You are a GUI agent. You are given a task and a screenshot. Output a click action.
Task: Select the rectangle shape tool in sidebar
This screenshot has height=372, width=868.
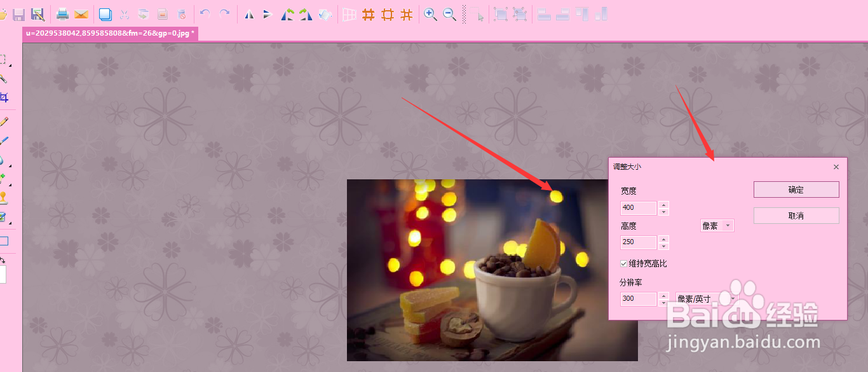pos(4,241)
